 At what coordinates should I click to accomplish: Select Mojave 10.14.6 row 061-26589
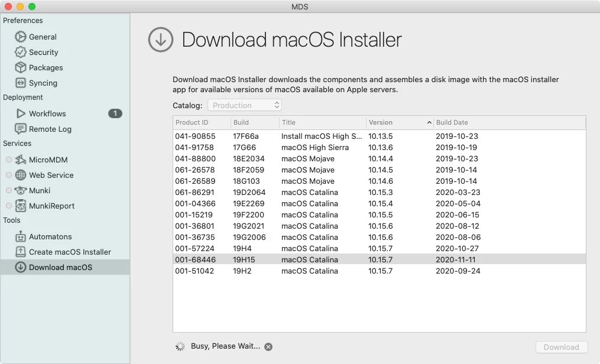tap(379, 181)
